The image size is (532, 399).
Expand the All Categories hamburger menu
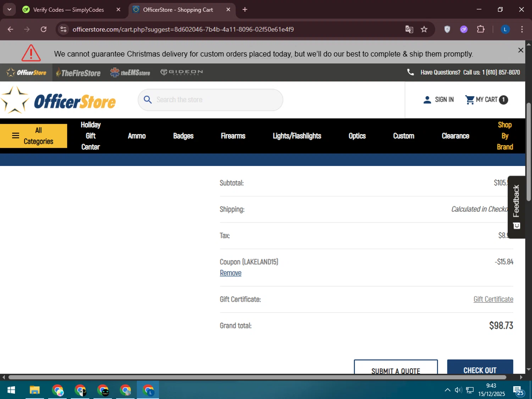pyautogui.click(x=33, y=136)
